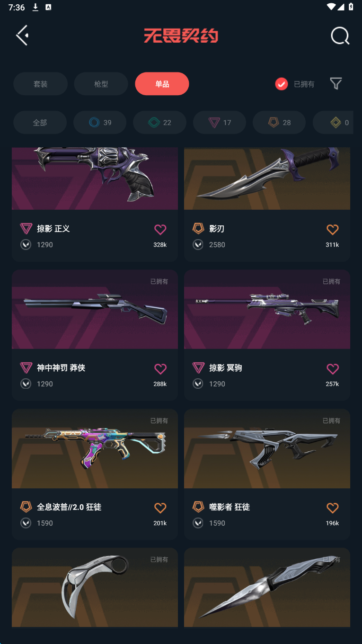Open the karambit knife thumbnail
The width and height of the screenshot is (362, 644).
[x=95, y=587]
